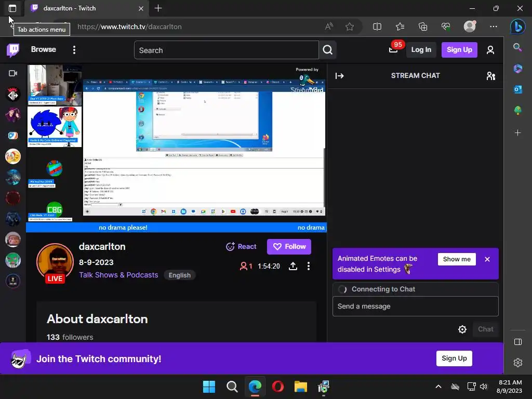Click the React button

click(241, 247)
